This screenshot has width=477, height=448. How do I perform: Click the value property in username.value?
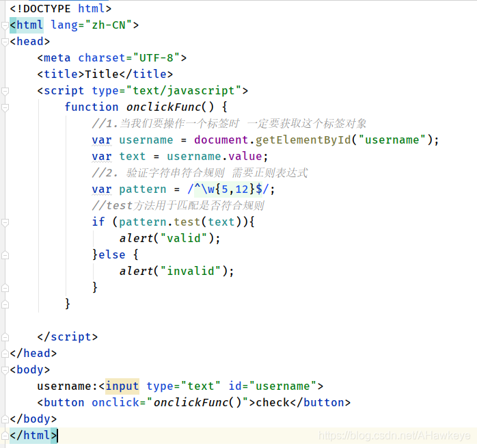245,156
